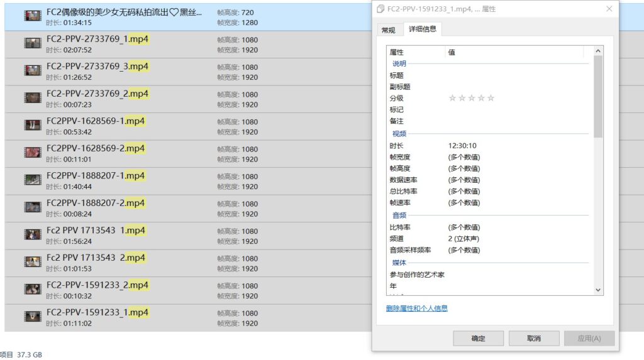Open the 详细信息 tab

click(x=423, y=30)
